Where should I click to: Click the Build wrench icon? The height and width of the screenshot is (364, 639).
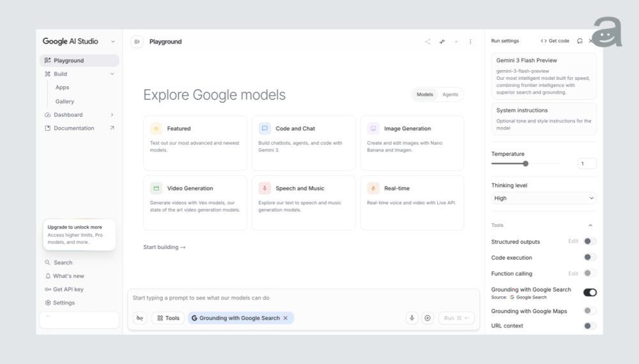(x=48, y=73)
